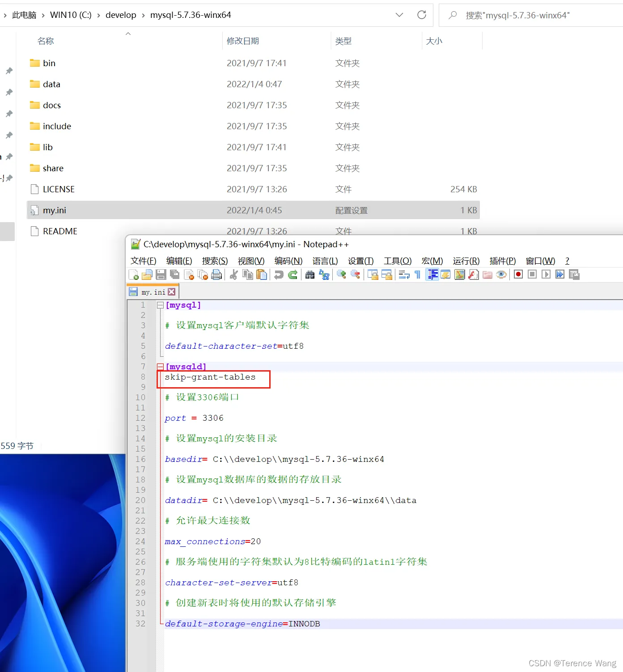The image size is (623, 672).
Task: Click chevron after 此电脑 in breadcrumb
Action: [x=43, y=15]
